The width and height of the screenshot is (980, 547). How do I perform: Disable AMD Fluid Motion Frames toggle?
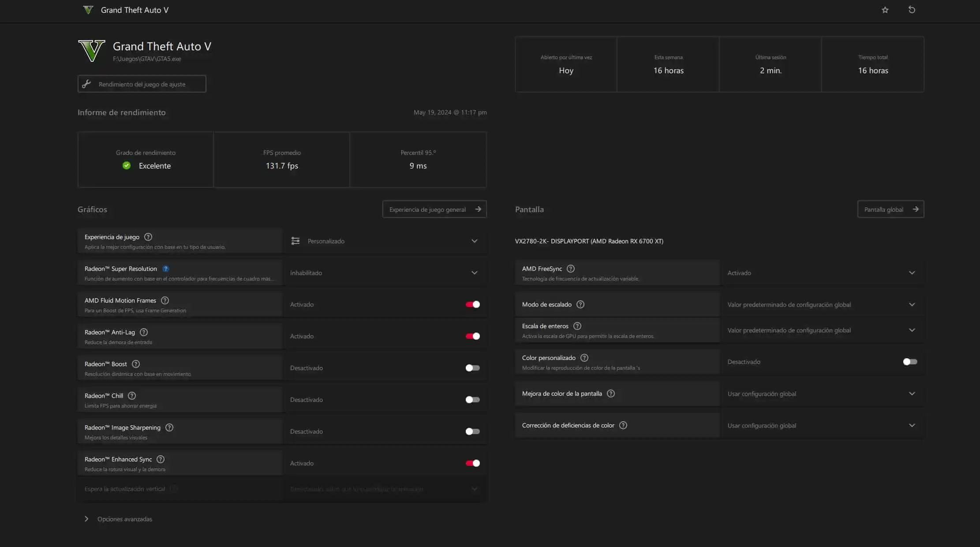472,304
